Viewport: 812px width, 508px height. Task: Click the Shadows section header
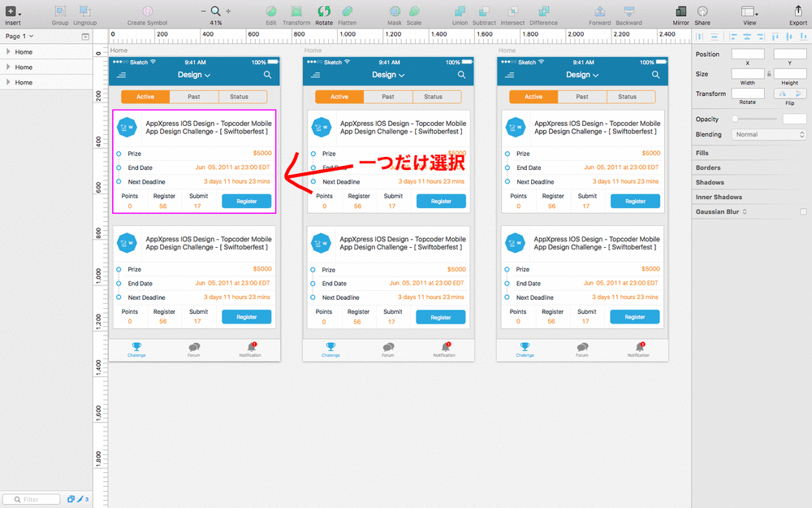pos(710,182)
